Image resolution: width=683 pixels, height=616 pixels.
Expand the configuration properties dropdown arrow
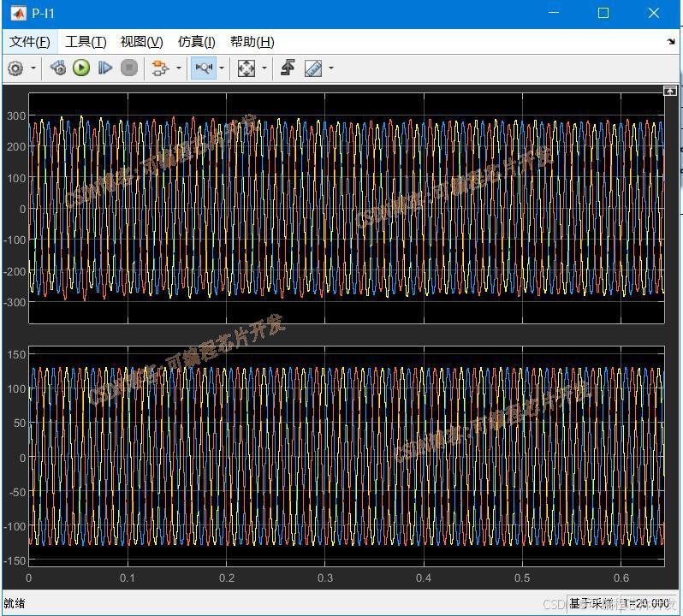[x=34, y=68]
